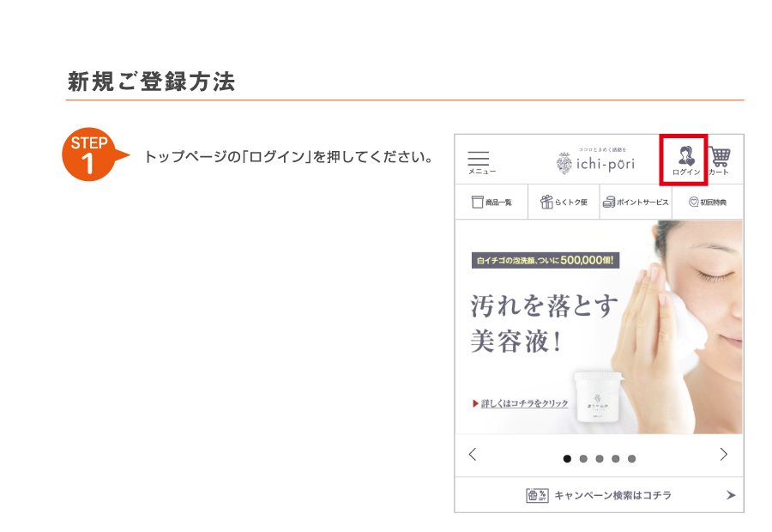Advance carousel with right chevron

coord(723,454)
